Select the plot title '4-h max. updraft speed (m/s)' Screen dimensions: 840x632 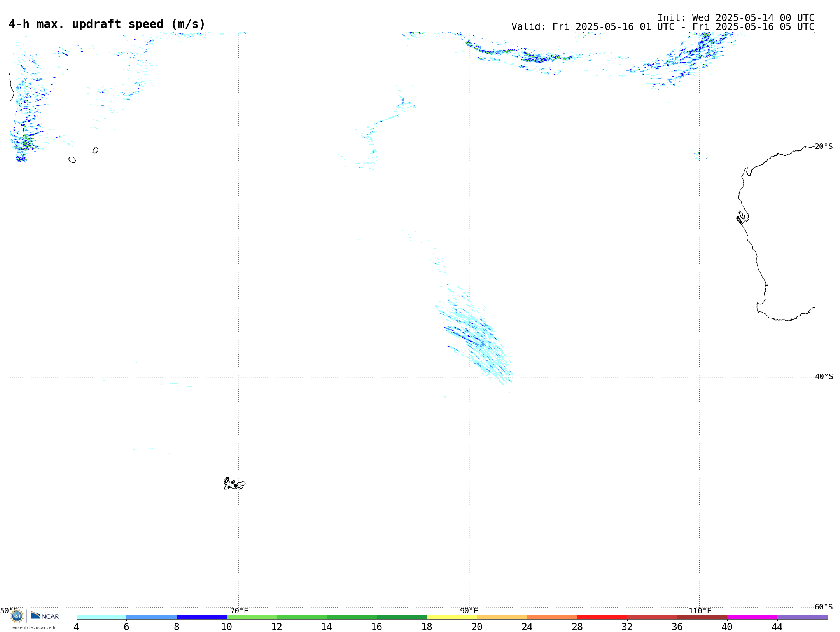107,24
